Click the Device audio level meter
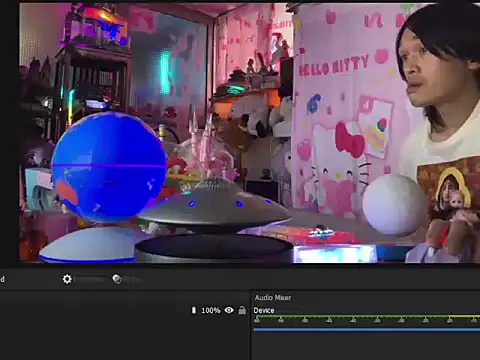480x360 pixels. point(367,317)
